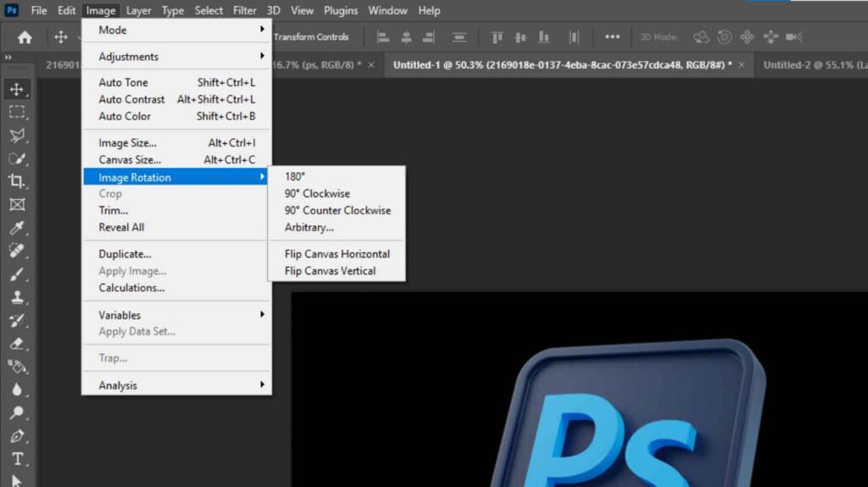868x487 pixels.
Task: Select the Eyedropper tool
Action: point(17,228)
